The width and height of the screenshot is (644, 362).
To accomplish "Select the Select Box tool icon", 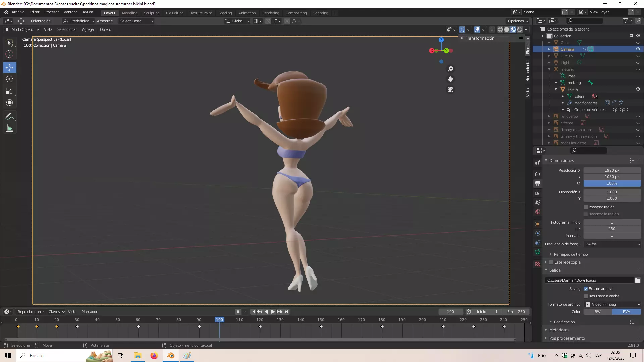I will tap(9, 43).
